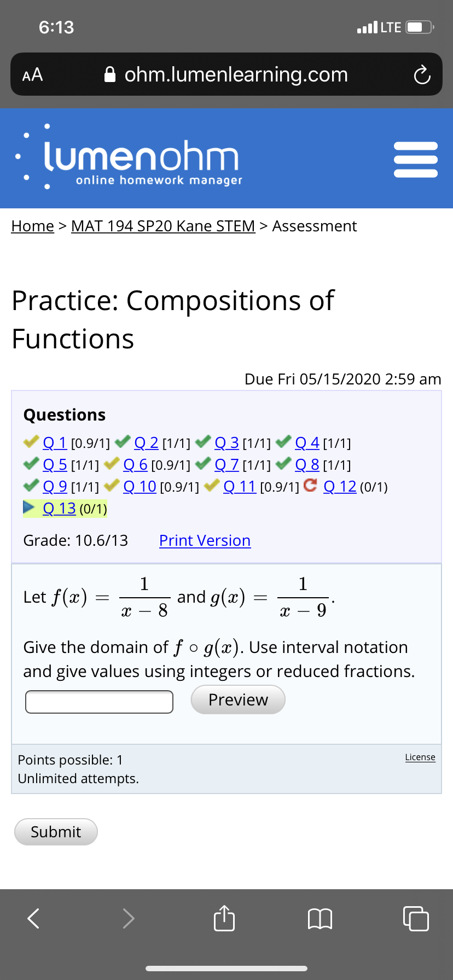The width and height of the screenshot is (453, 980).
Task: Reload the page using the refresh icon
Action: (421, 74)
